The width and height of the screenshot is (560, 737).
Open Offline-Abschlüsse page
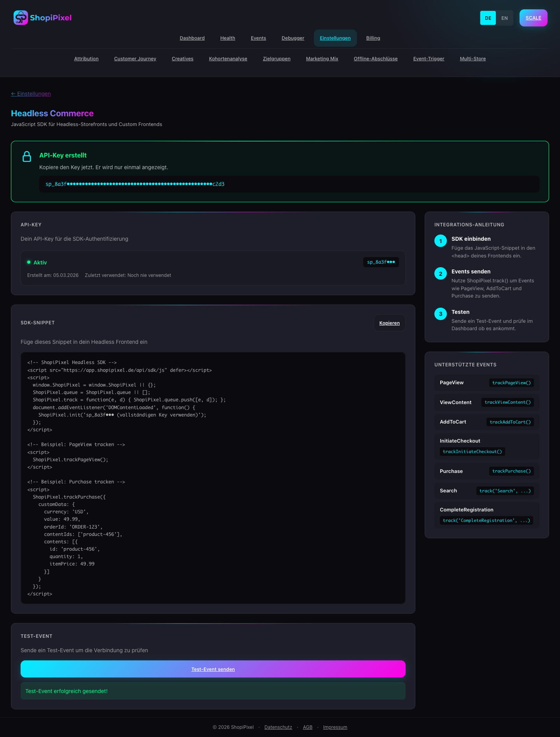pos(376,59)
